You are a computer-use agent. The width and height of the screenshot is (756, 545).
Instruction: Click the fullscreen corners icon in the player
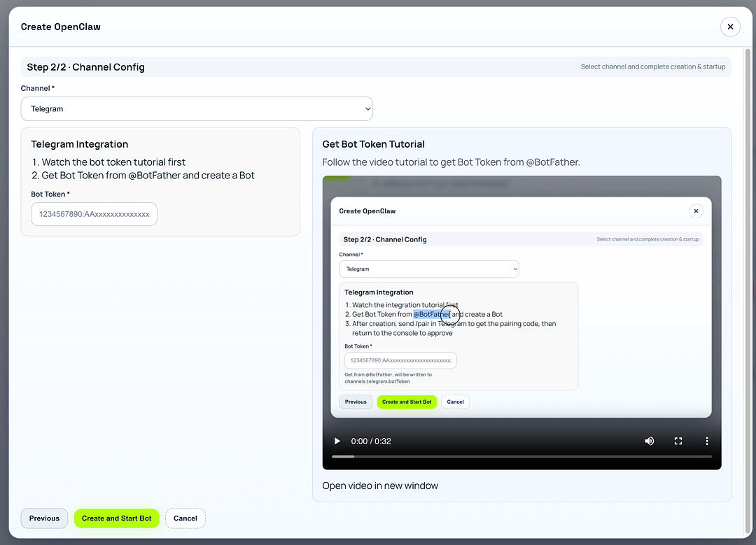[x=678, y=441]
